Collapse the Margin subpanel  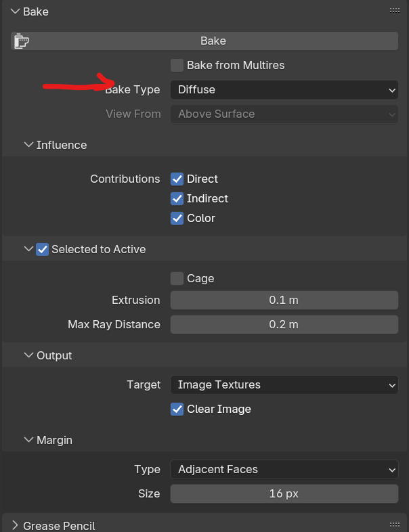point(28,440)
